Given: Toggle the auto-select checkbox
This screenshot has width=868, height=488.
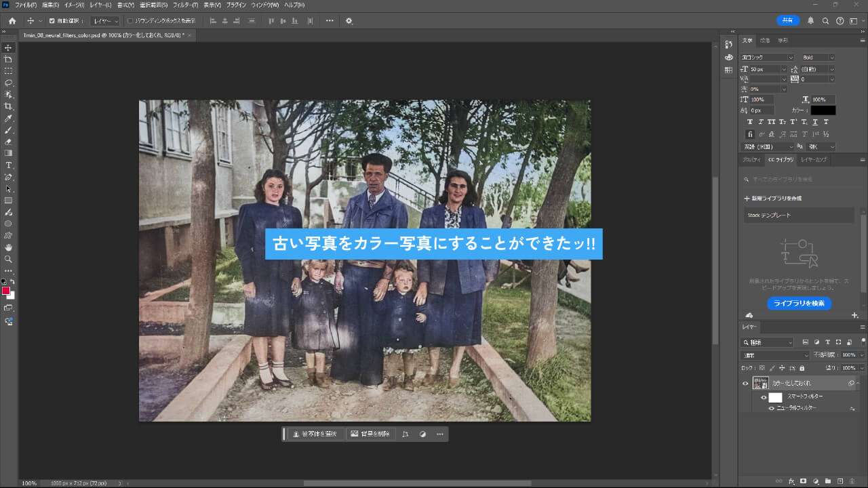Looking at the screenshot, I should [52, 21].
